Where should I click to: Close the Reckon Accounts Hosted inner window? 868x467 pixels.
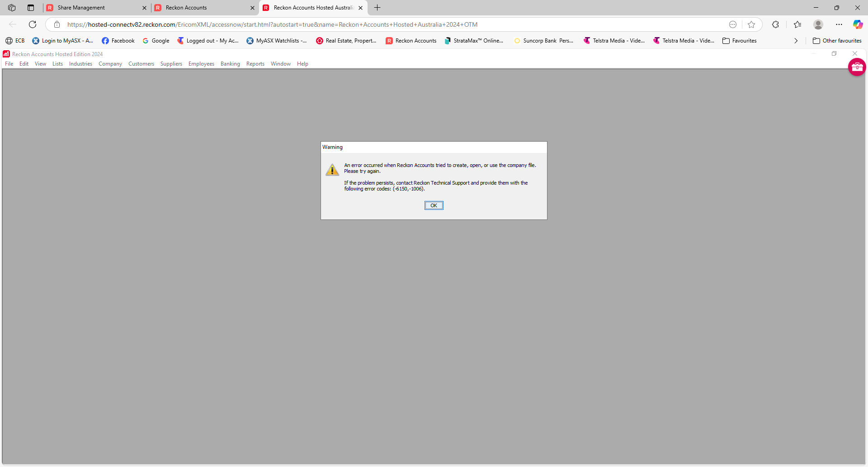(855, 53)
